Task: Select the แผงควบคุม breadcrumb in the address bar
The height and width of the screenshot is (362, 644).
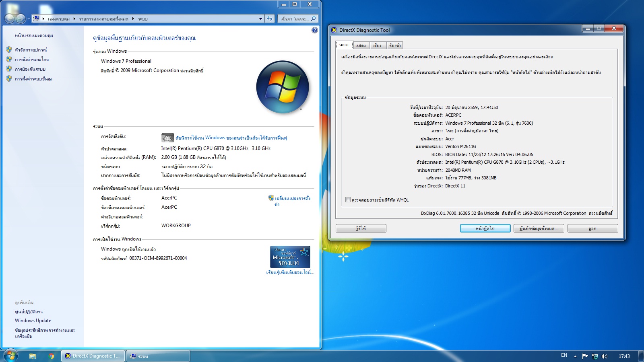Action: (x=59, y=19)
